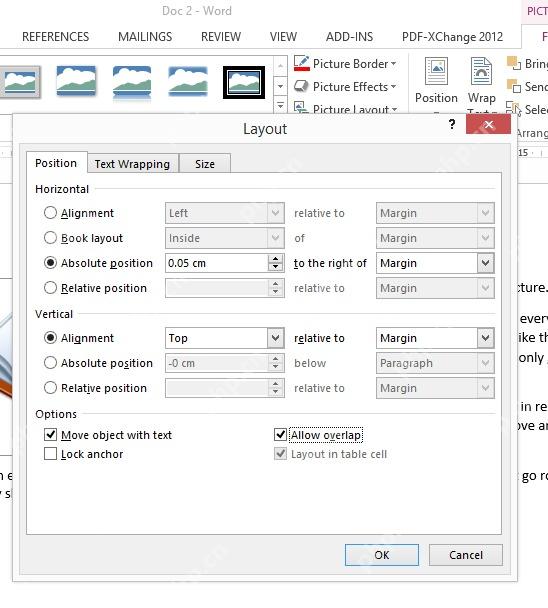Toggle Lock anchor checkbox
Image resolution: width=548 pixels, height=608 pixels.
(50, 454)
